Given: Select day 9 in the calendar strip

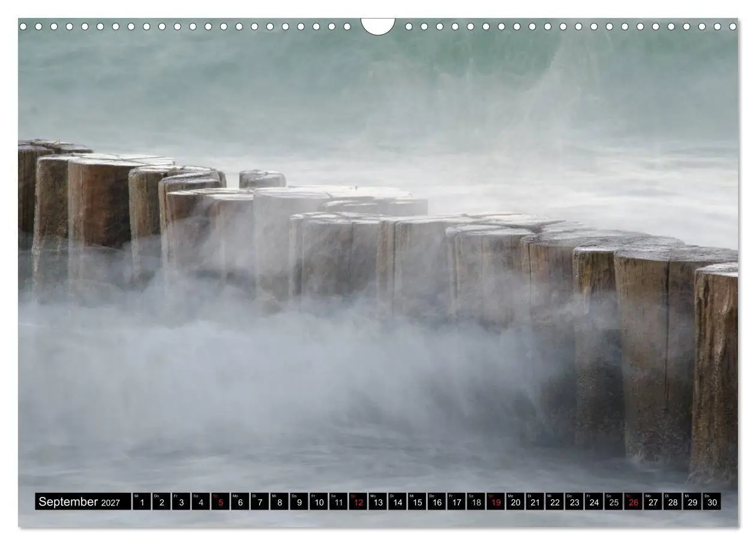Looking at the screenshot, I should click(299, 502).
